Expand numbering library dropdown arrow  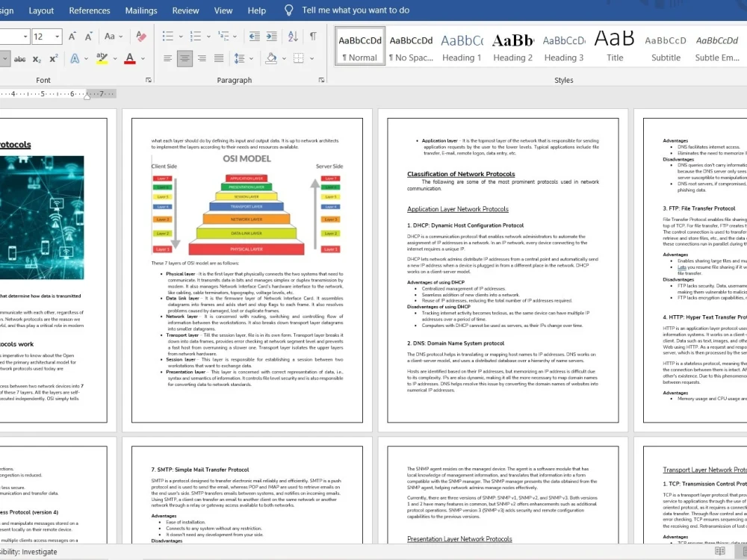click(208, 36)
